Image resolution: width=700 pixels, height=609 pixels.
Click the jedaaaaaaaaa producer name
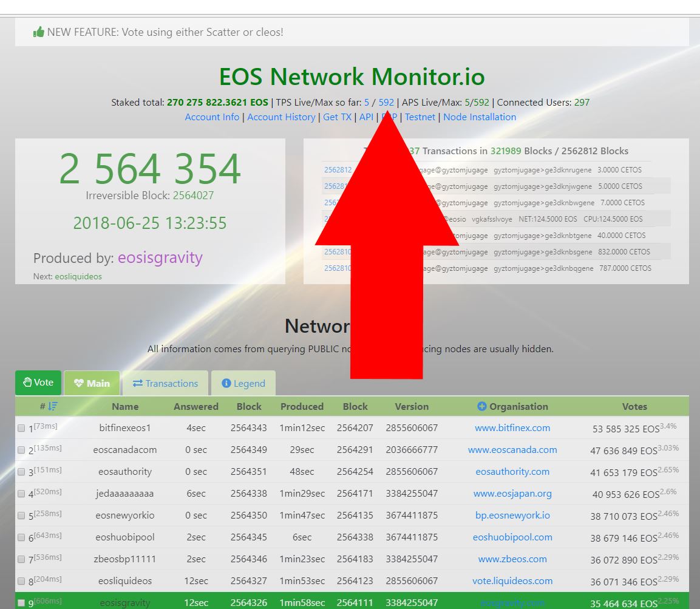(125, 494)
